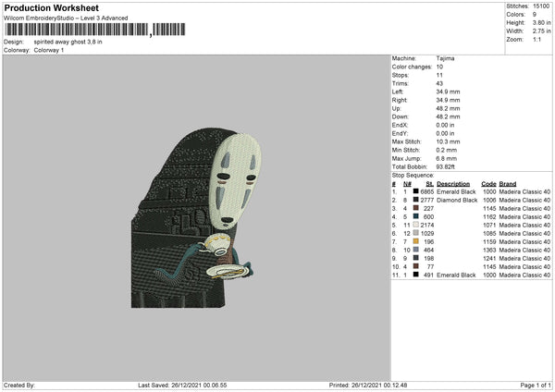555x392 pixels.
Task: Click the light gray swatch beside 1029
Action: (x=416, y=233)
